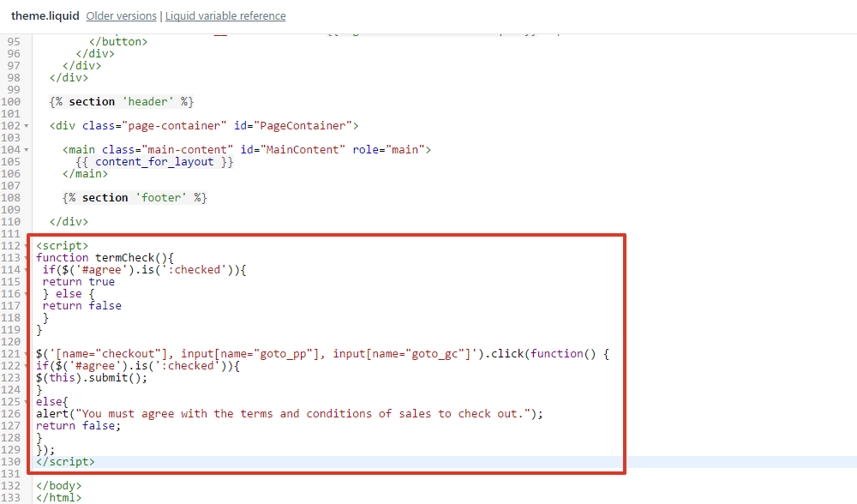
Task: Place cursor on opening <script> tag
Action: coord(62,246)
